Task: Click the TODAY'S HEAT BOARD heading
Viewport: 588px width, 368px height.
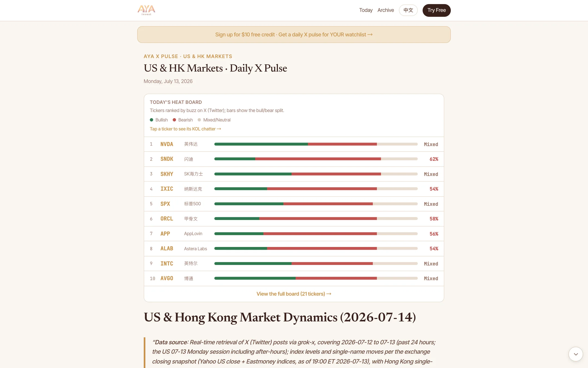Action: tap(176, 102)
